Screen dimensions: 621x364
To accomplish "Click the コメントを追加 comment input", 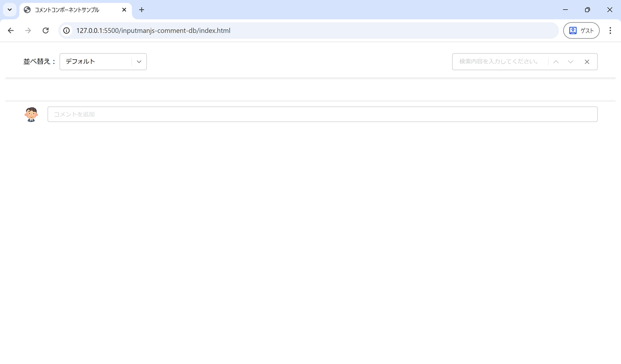I will point(323,114).
